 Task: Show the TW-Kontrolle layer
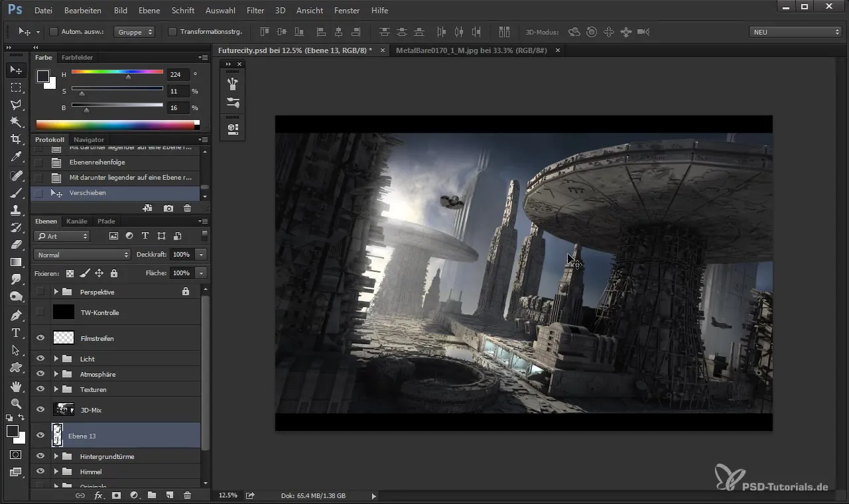tap(40, 312)
